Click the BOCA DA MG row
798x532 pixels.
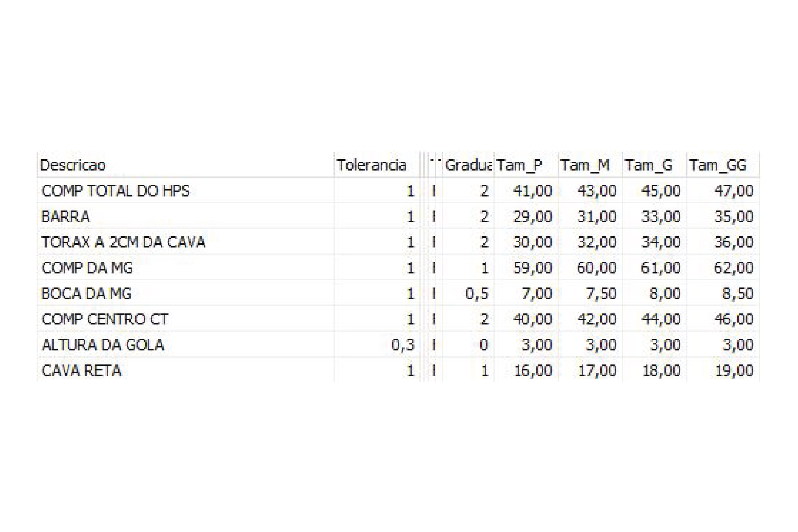coord(398,293)
